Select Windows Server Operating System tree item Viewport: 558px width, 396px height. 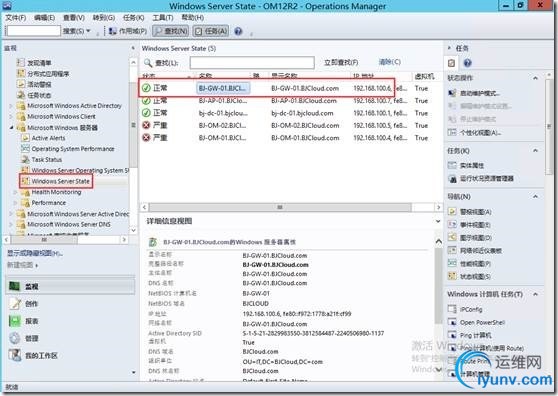[x=80, y=170]
